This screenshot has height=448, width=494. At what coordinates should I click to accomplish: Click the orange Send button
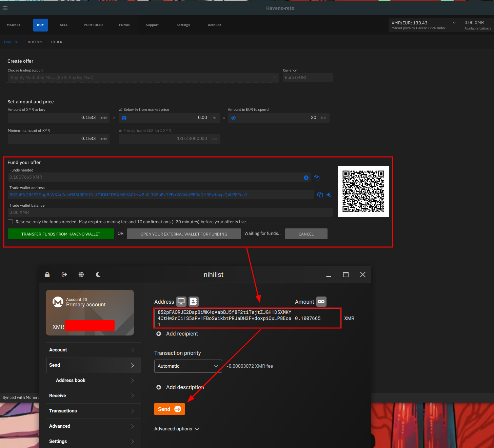[170, 409]
